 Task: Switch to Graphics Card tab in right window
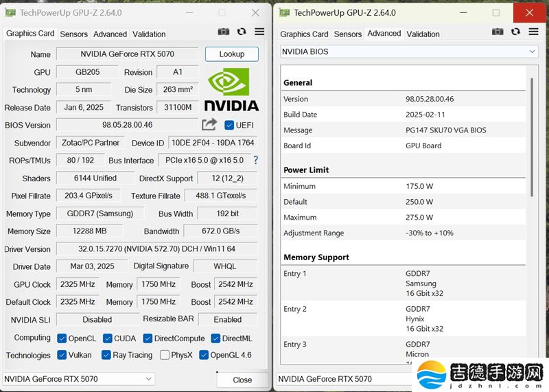(x=304, y=34)
